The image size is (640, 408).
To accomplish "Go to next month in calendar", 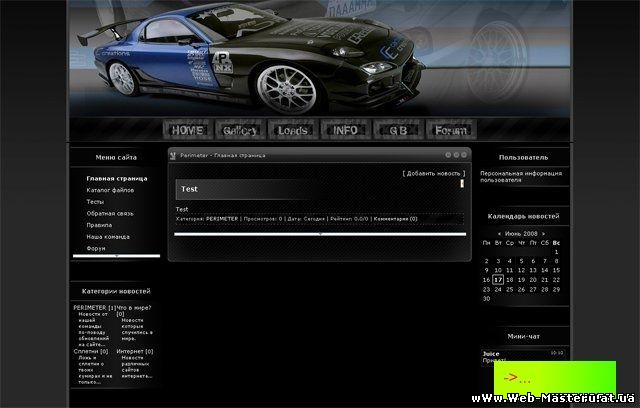I will coord(543,234).
